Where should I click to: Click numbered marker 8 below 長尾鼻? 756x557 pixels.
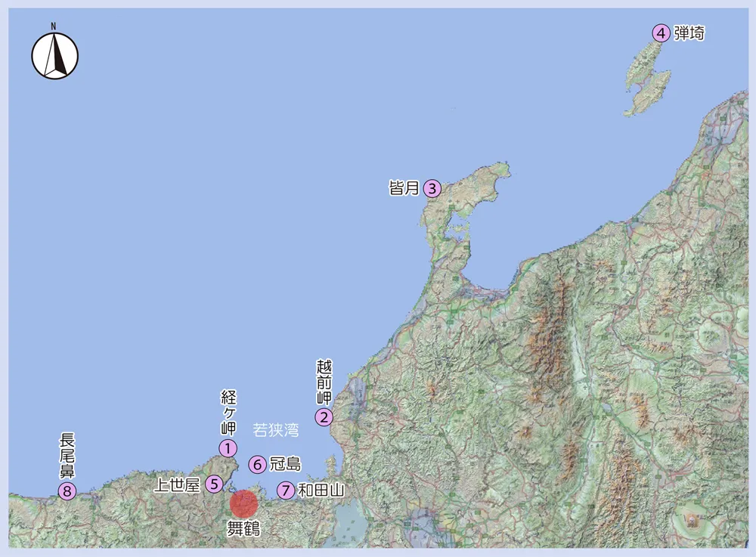pyautogui.click(x=67, y=491)
